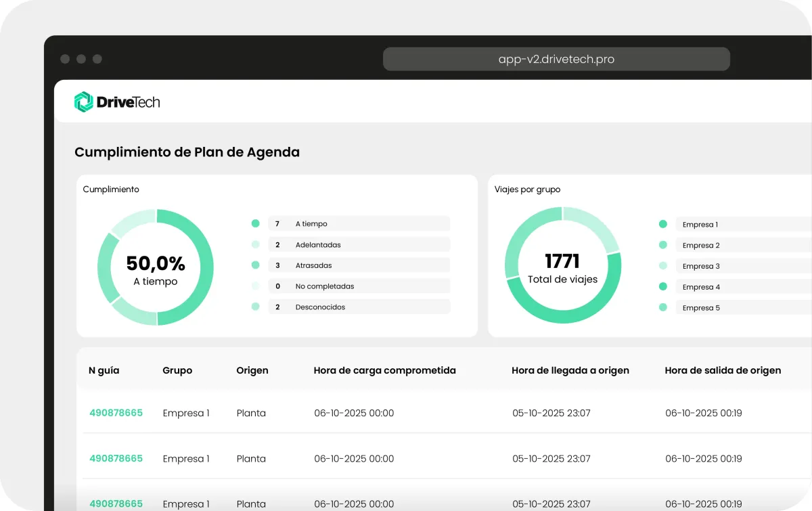Viewport: 812px width, 511px height.
Task: Click the color dot next to 'Adelantadas'
Action: 255,244
